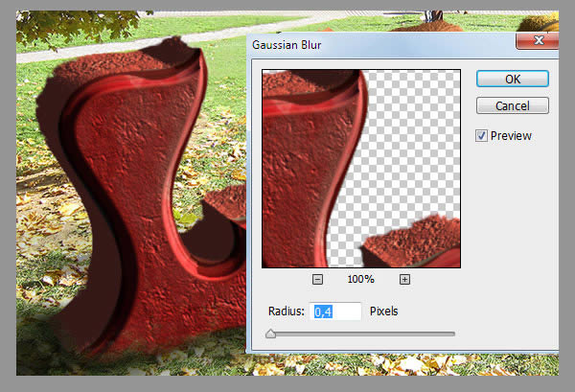Zoom in the preview with plus icon

coord(404,280)
